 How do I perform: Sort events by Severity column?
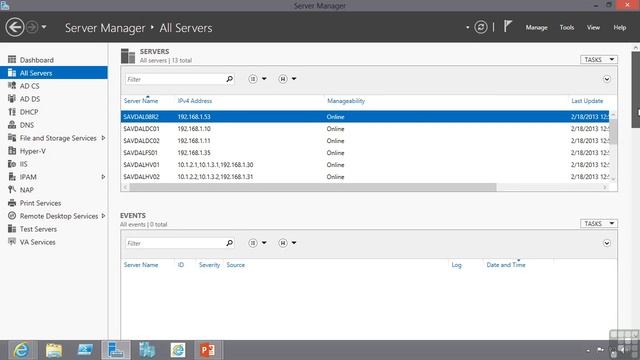click(x=209, y=265)
